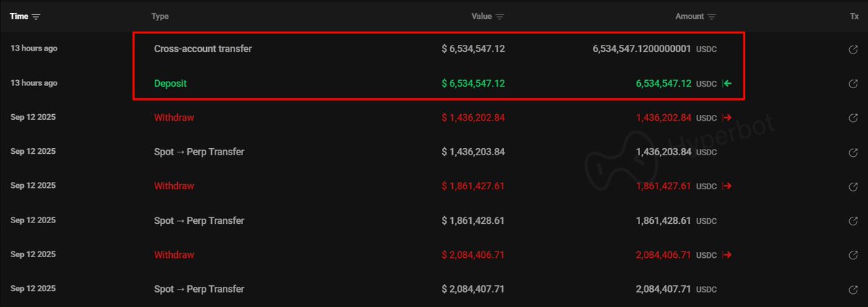868x307 pixels.
Task: Select the 6,534,547.1200000001 USDC amount
Action: pyautogui.click(x=642, y=49)
